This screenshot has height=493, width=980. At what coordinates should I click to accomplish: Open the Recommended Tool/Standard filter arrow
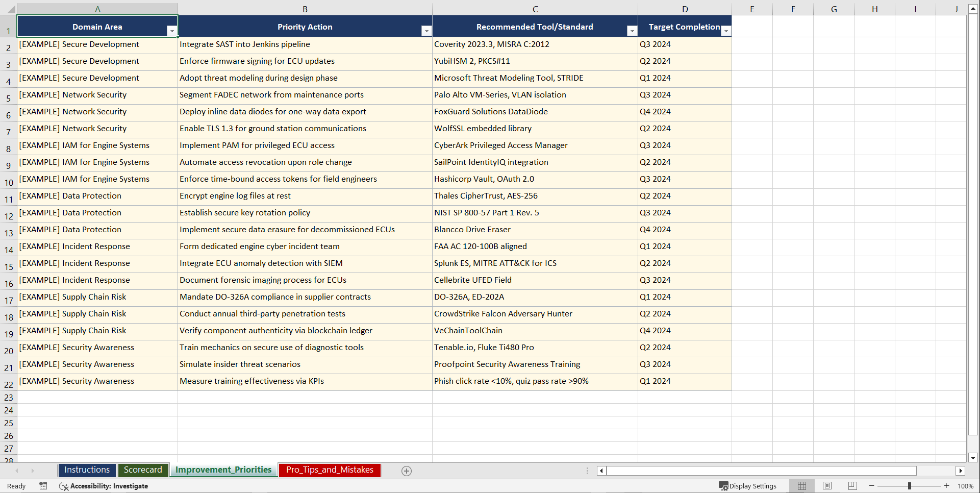pos(632,31)
